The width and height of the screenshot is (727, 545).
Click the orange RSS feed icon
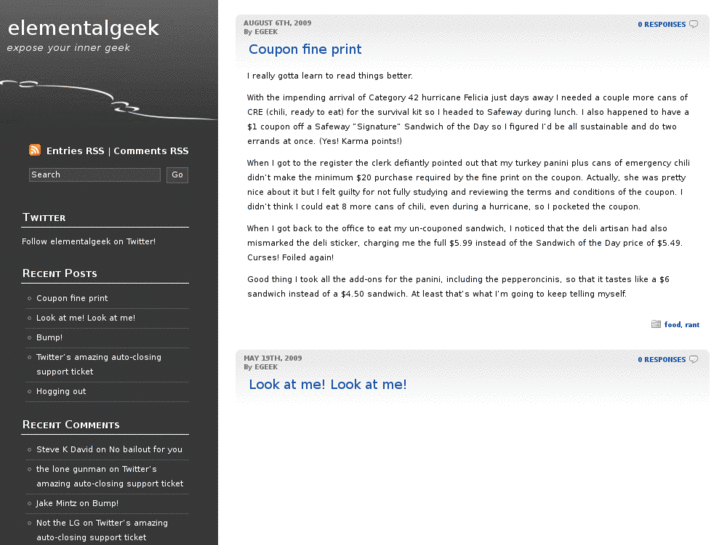35,150
